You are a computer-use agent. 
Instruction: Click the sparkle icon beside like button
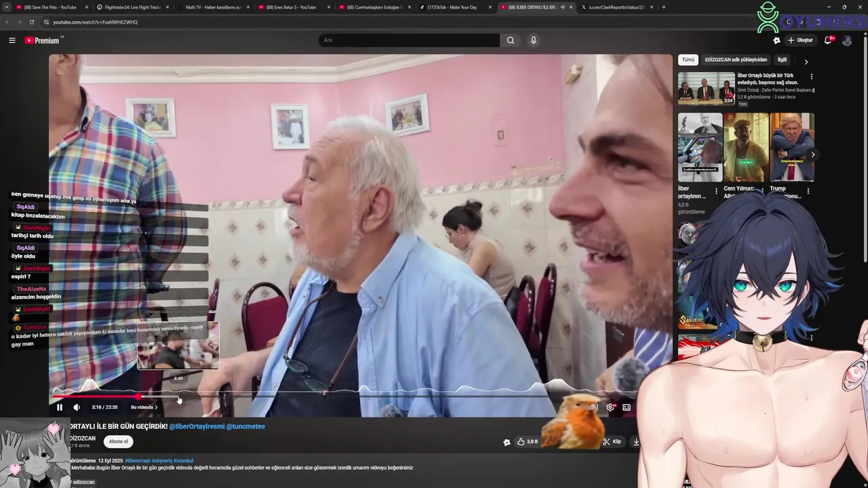point(507,442)
